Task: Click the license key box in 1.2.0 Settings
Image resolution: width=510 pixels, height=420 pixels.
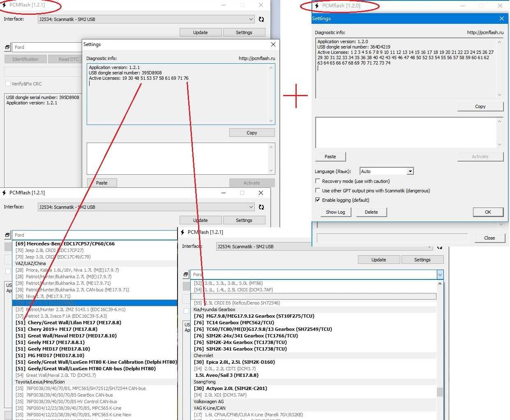Action: click(x=409, y=133)
